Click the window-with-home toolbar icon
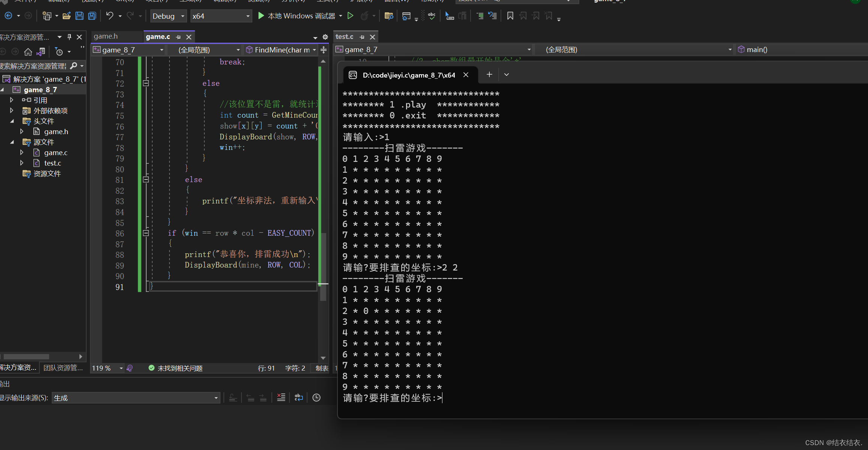This screenshot has height=450, width=868. (x=406, y=16)
